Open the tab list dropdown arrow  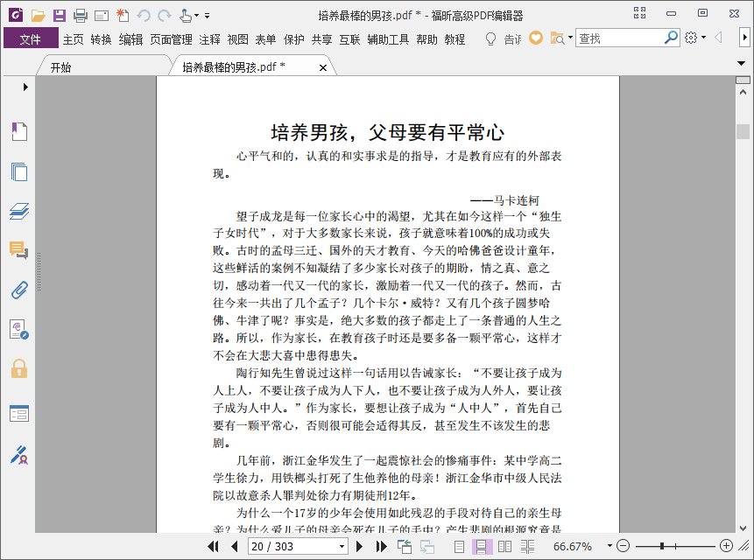tap(741, 63)
